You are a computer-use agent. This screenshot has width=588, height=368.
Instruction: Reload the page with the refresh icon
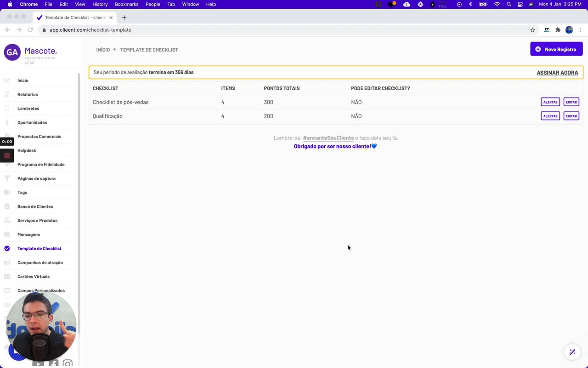tap(30, 30)
